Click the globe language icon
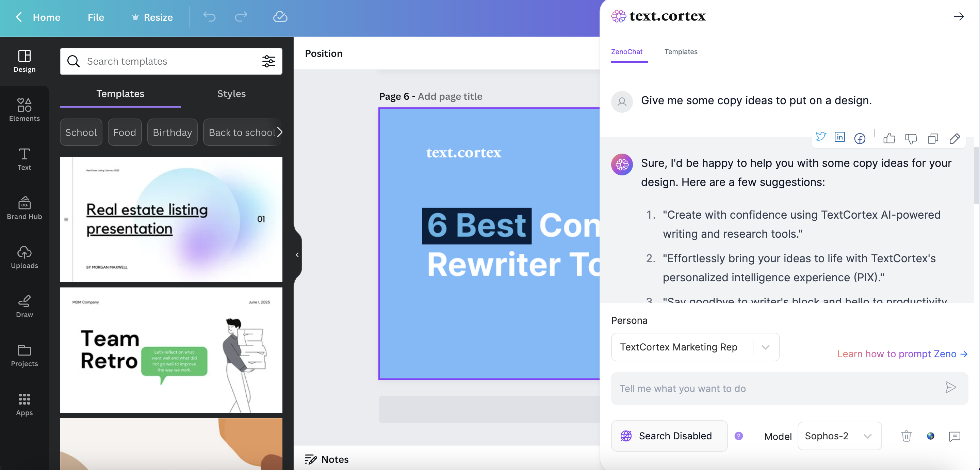The width and height of the screenshot is (980, 470). click(x=930, y=436)
